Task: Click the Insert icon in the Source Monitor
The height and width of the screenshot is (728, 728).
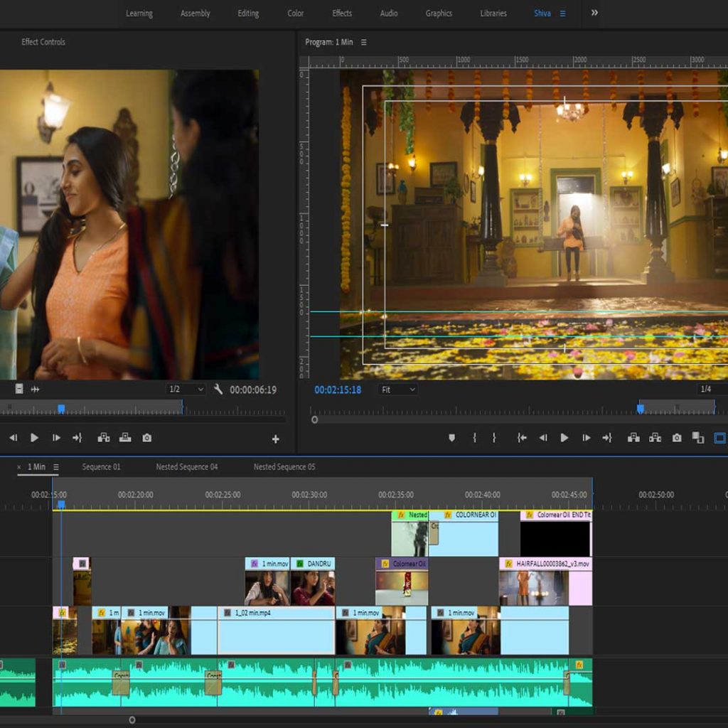Action: coord(104,438)
